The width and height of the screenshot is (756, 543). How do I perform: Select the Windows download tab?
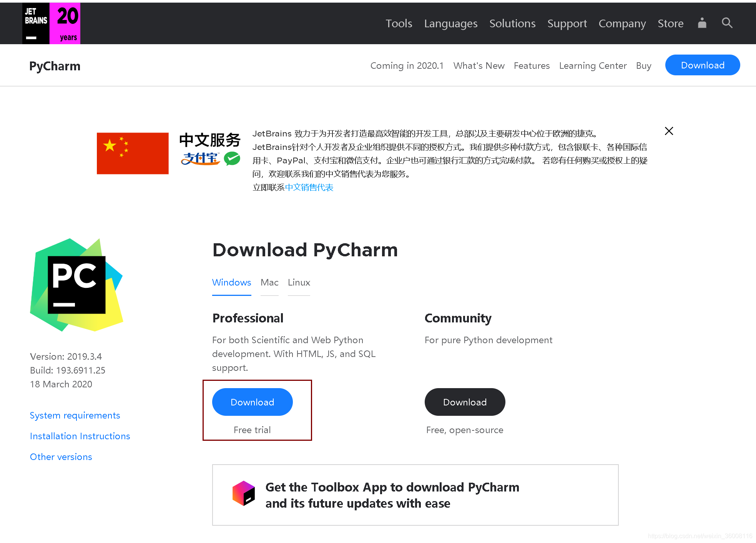231,282
